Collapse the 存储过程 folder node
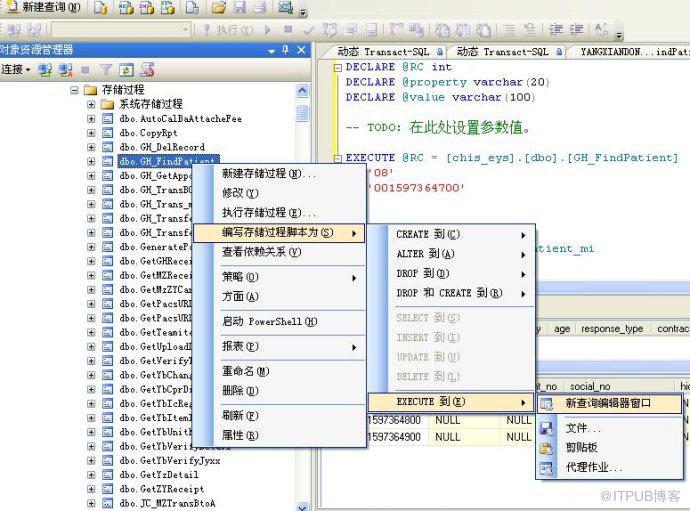The image size is (690, 511). tap(74, 90)
